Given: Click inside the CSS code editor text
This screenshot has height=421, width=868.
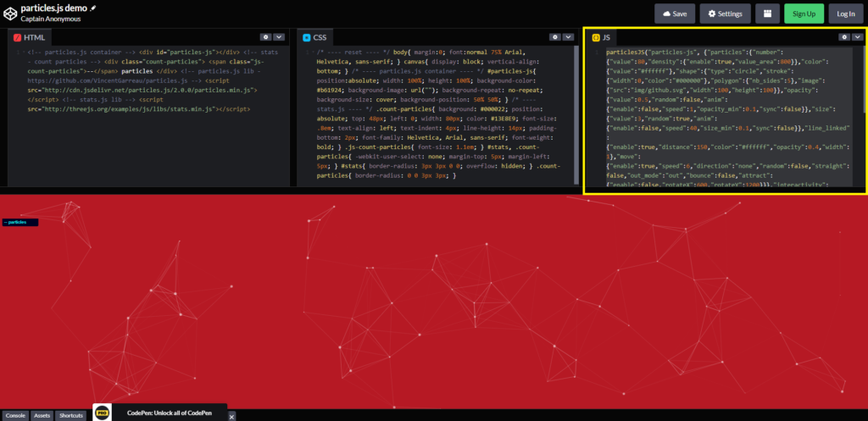Looking at the screenshot, I should point(440,114).
